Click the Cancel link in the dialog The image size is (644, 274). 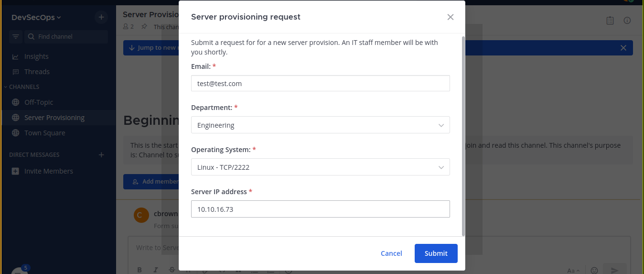pyautogui.click(x=391, y=253)
